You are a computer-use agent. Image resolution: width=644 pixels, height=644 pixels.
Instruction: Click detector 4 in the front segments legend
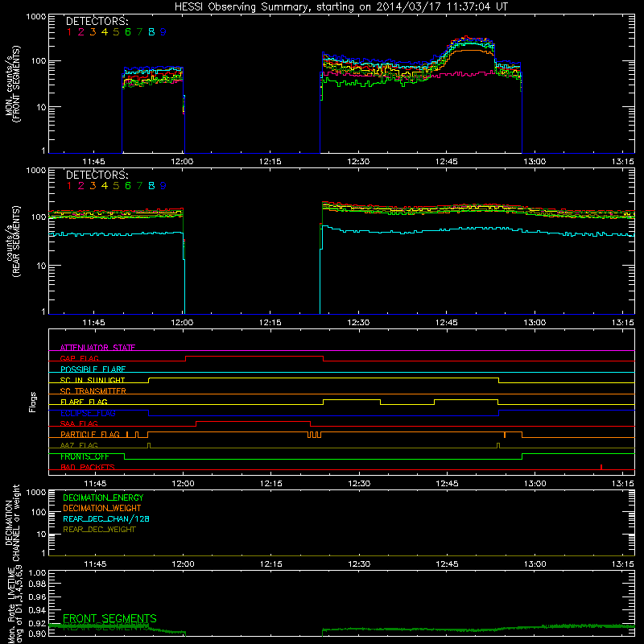click(105, 32)
